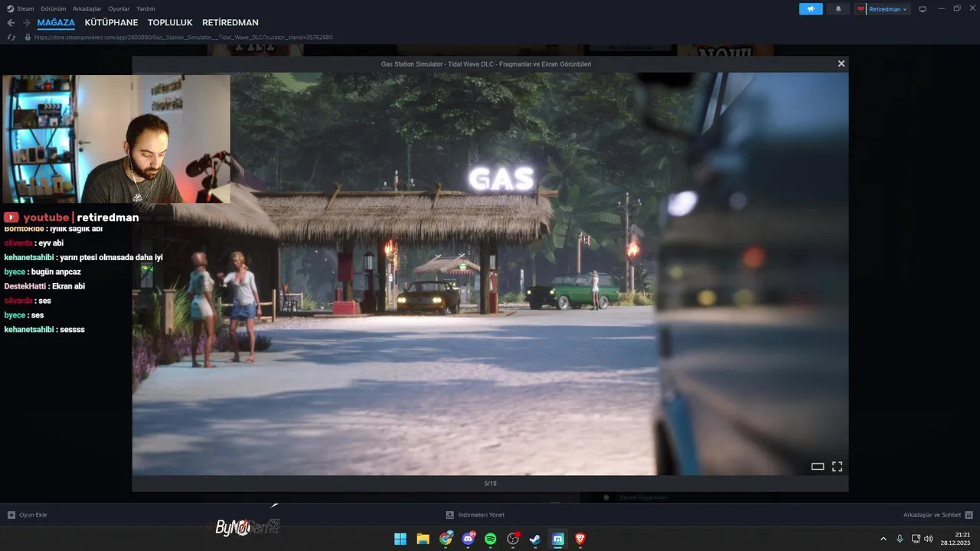Image resolution: width=980 pixels, height=551 pixels.
Task: Click the store URL address field
Action: [x=184, y=37]
